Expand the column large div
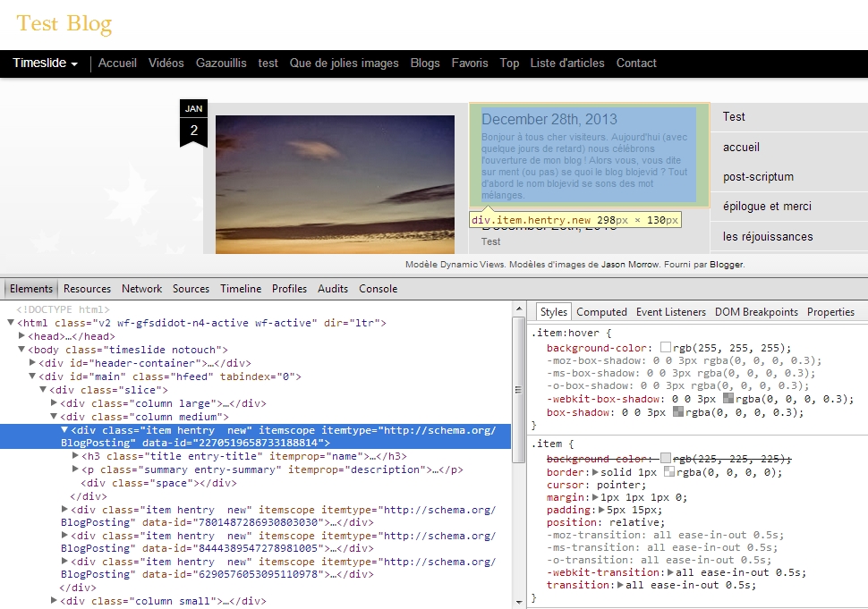868x609 pixels. [x=54, y=402]
